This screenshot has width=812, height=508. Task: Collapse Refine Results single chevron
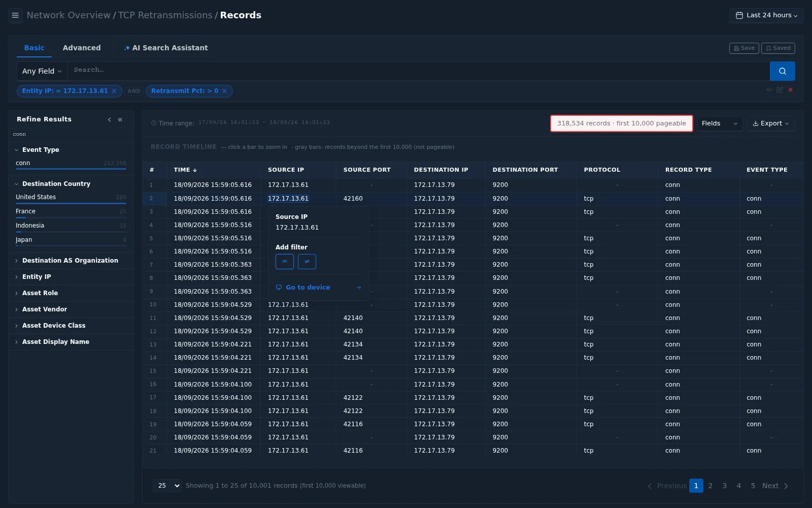pyautogui.click(x=109, y=119)
